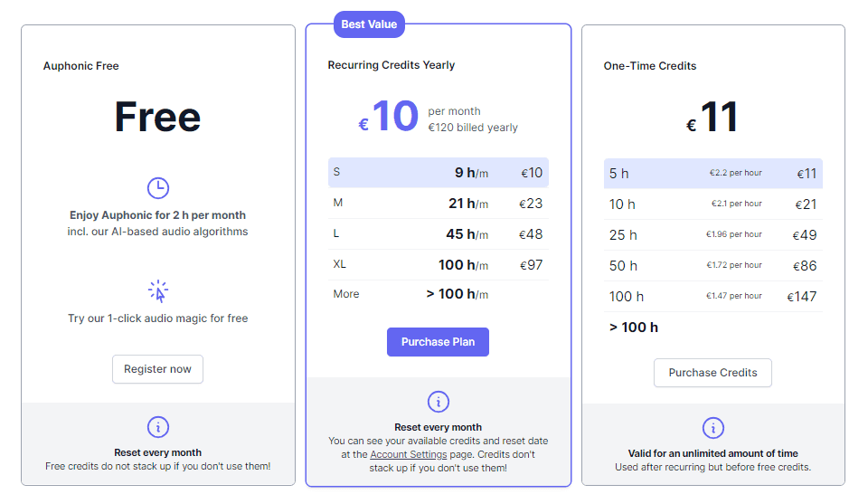Select the 50 h credits for €86

tap(713, 266)
